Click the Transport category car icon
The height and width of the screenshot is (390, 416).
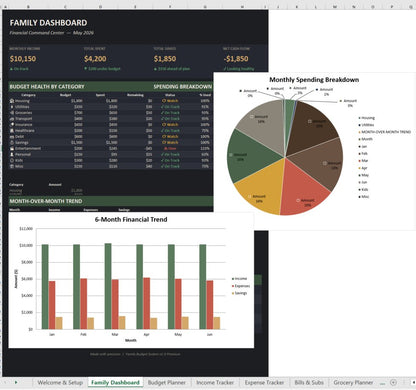[12, 119]
